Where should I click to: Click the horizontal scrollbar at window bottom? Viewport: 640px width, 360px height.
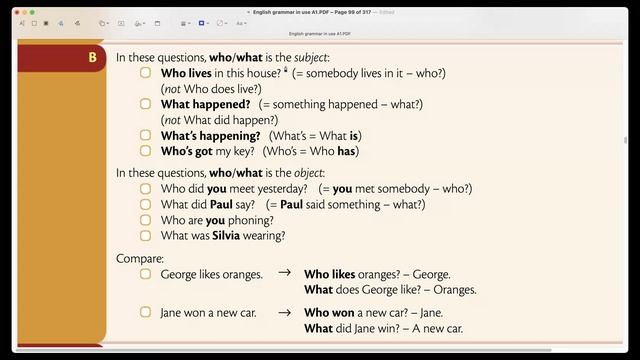(284, 350)
